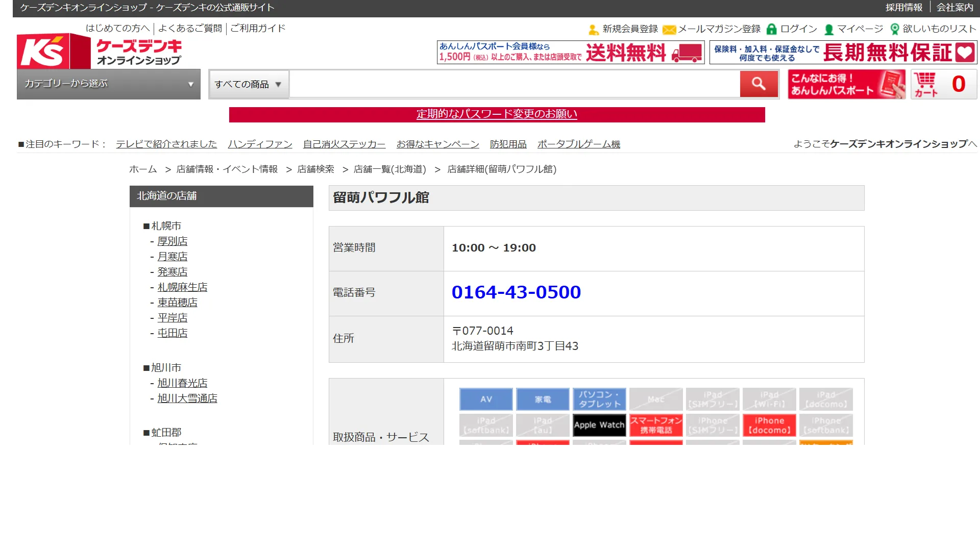Open 店舗一覧(北海道) breadcrumb
The height and width of the screenshot is (551, 980).
(x=390, y=169)
